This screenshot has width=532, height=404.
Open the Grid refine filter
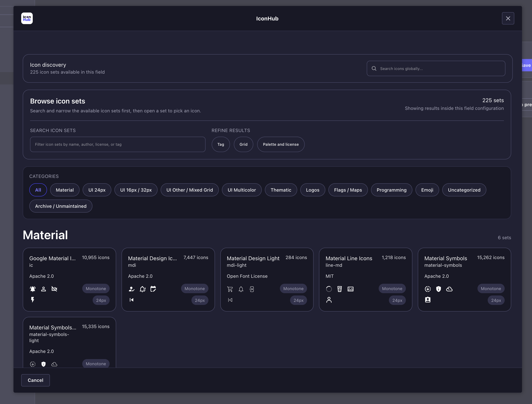coord(243,144)
